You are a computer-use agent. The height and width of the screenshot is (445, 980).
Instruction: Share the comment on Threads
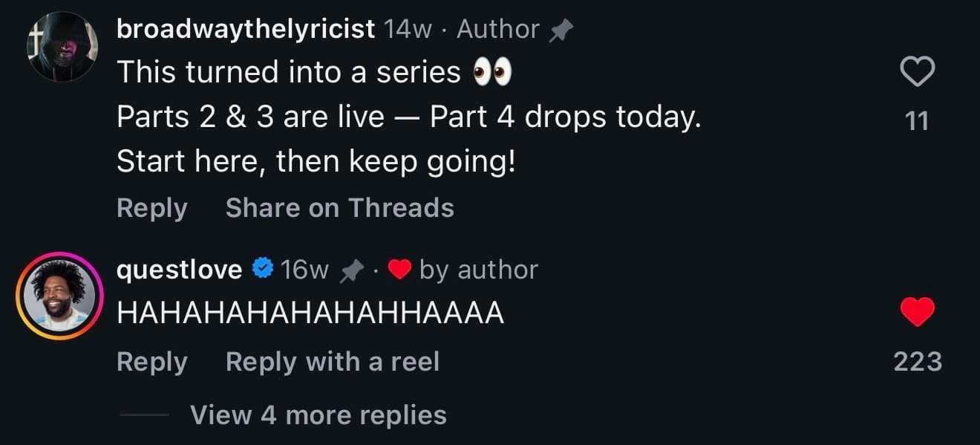click(340, 208)
